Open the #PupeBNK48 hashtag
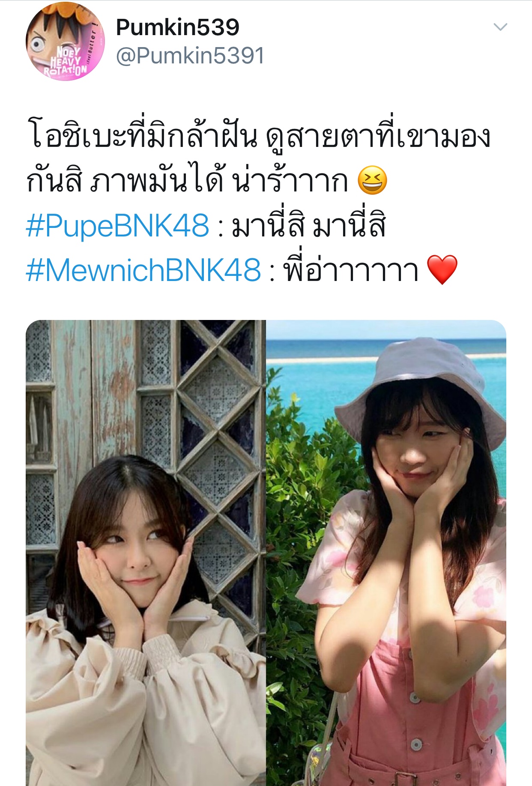Screen dimensions: 532x786 click(x=117, y=225)
